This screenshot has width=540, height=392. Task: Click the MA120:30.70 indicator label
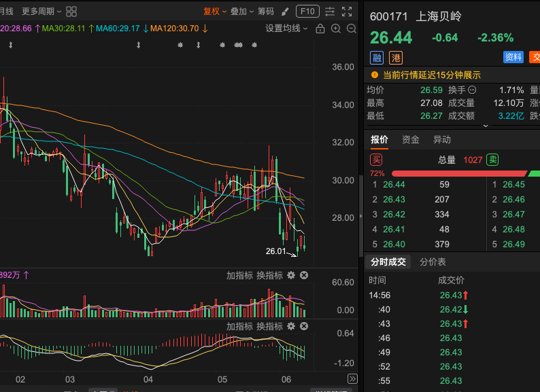[x=175, y=29]
